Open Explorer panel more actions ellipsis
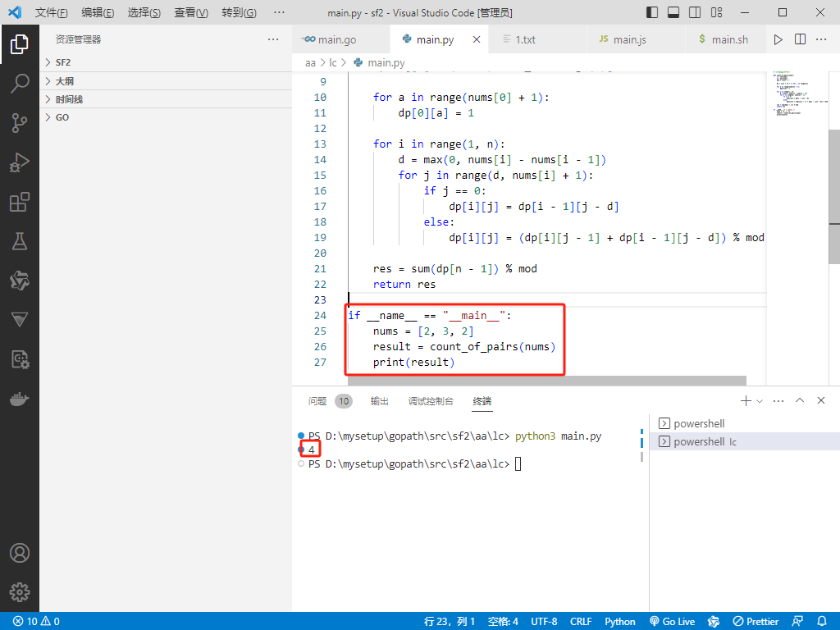The image size is (840, 630). (x=273, y=39)
